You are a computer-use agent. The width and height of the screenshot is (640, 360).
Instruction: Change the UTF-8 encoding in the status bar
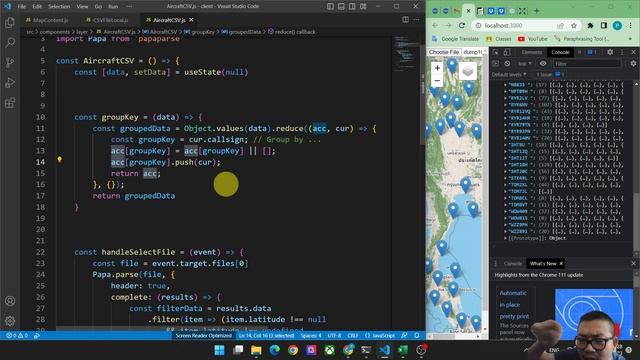coord(334,336)
